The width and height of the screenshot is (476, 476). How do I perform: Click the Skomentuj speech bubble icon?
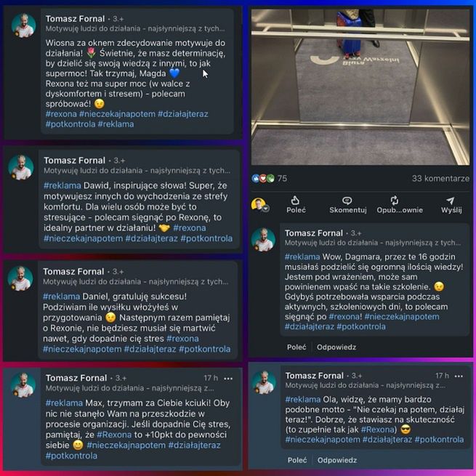[x=347, y=201]
